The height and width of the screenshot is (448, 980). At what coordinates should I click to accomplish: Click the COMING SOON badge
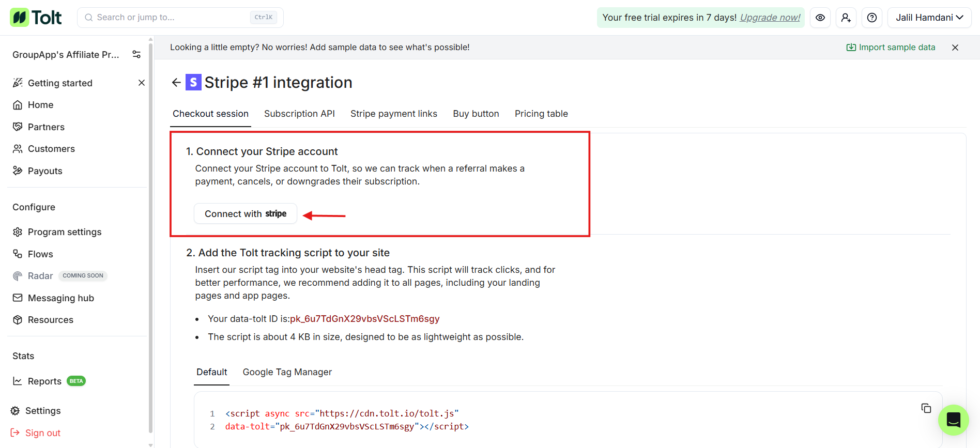coord(83,276)
